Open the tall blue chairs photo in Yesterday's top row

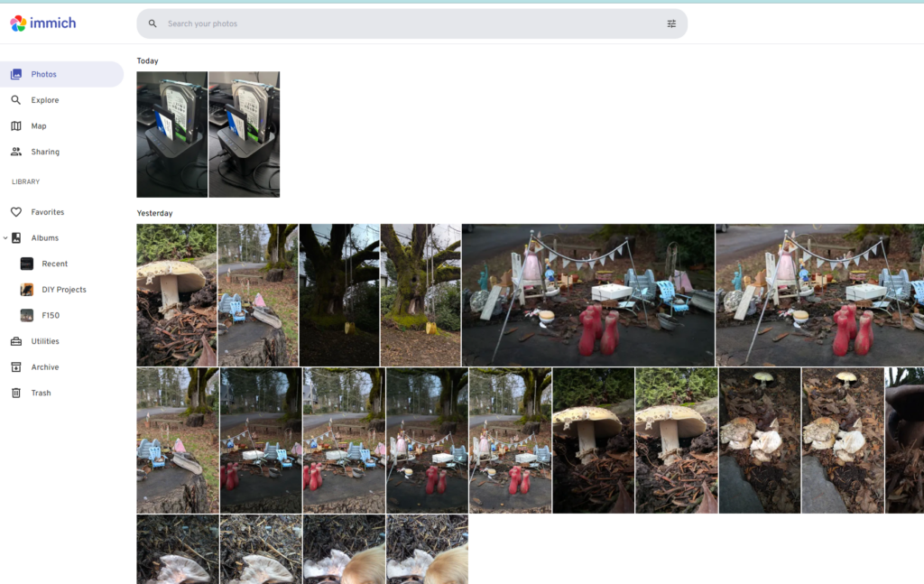coord(258,295)
